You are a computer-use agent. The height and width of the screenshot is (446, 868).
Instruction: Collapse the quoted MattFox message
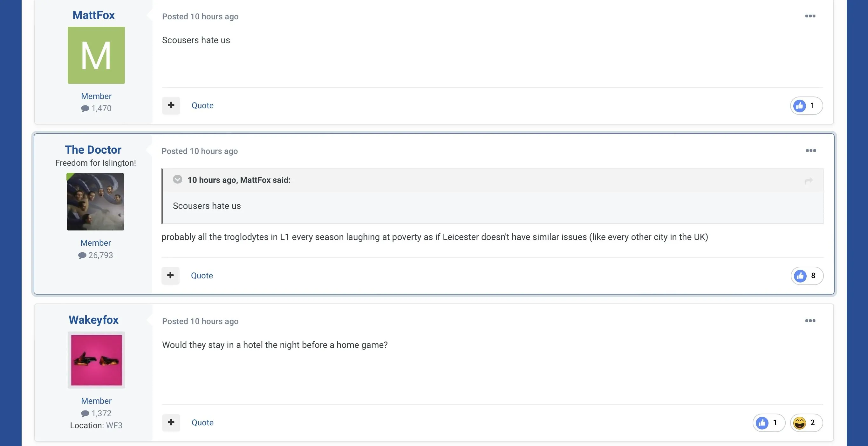tap(178, 179)
